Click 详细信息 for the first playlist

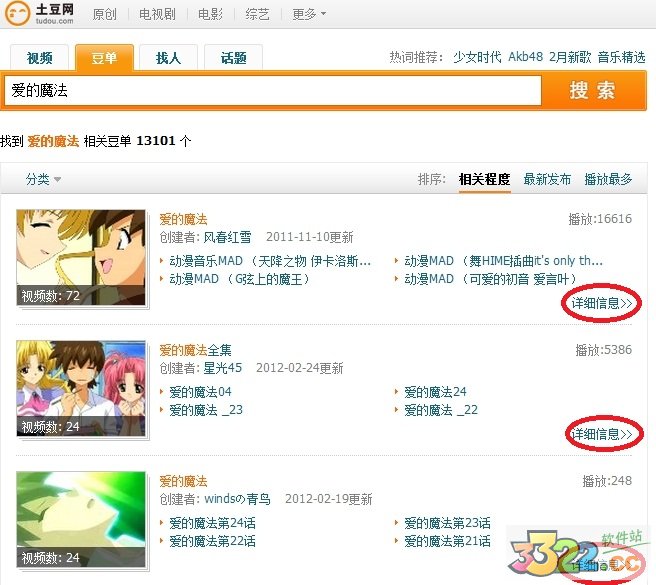tap(602, 303)
